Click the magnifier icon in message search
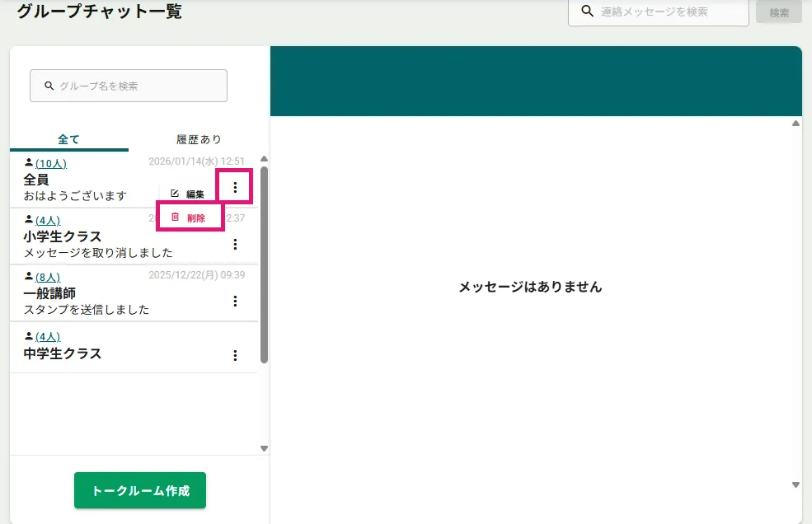Viewport: 812px width, 524px height. click(587, 12)
